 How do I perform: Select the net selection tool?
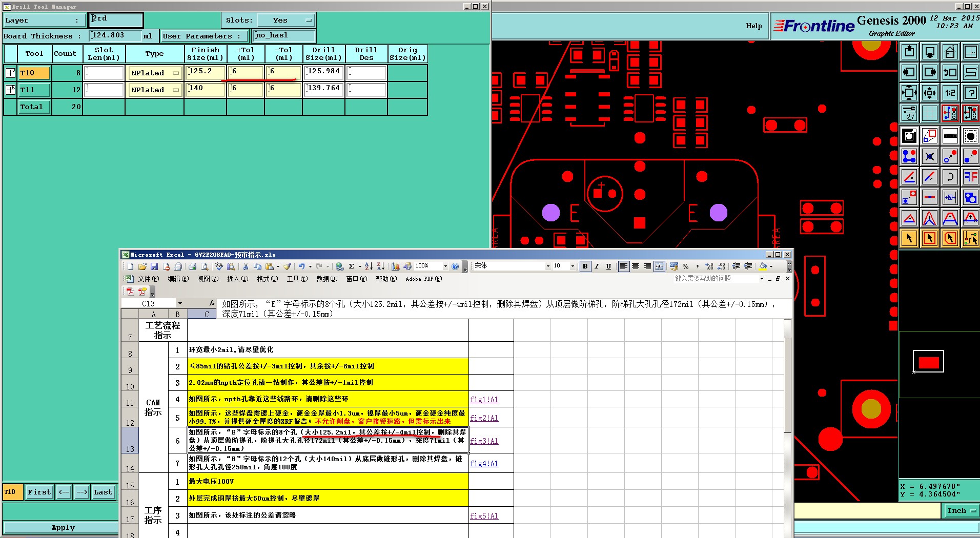970,238
